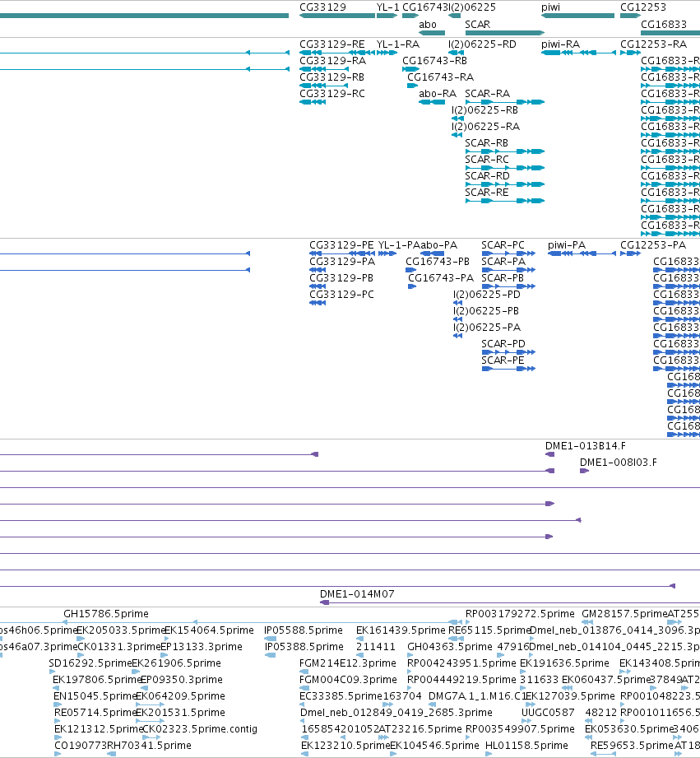The image size is (700, 758).
Task: Select protein label SCAR-PC
Action: 503,245
